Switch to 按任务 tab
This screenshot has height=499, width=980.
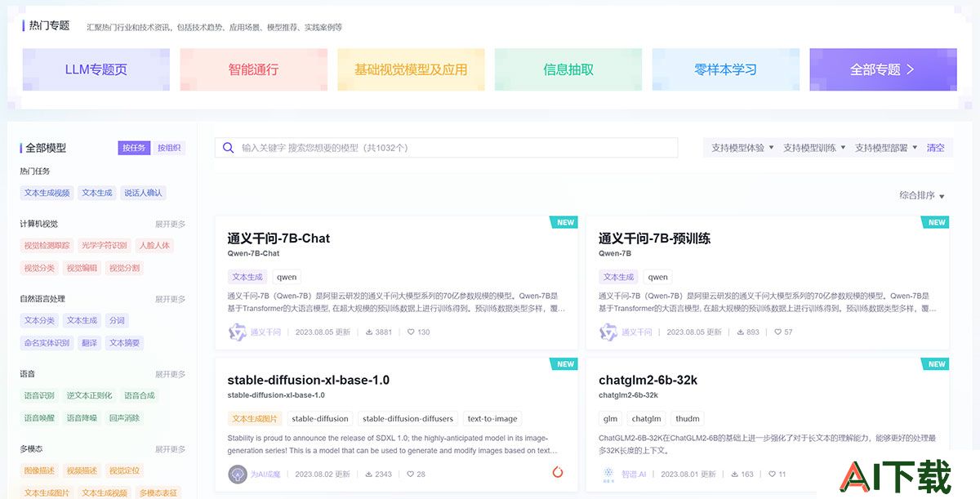click(134, 148)
